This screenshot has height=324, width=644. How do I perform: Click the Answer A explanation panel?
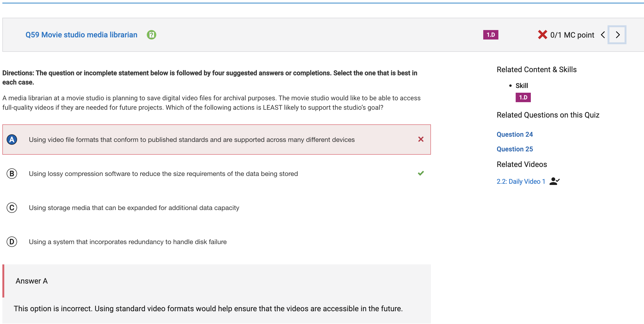pos(216,294)
